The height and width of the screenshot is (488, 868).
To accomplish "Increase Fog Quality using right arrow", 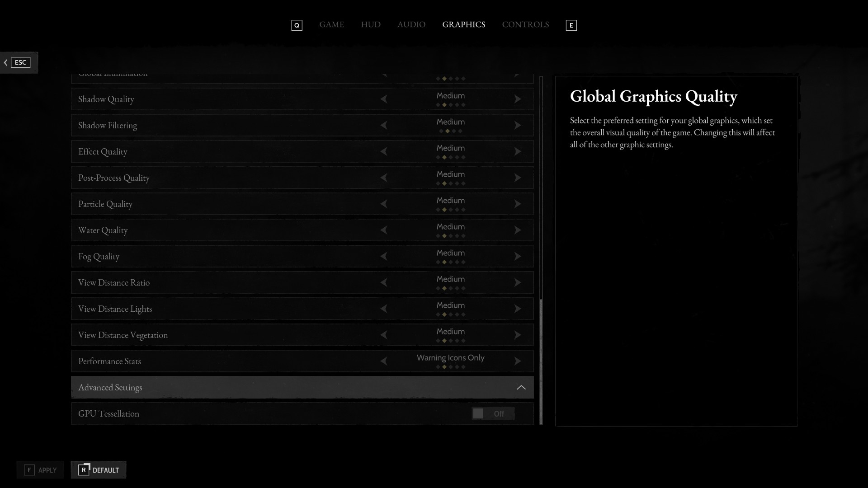I will pos(518,256).
